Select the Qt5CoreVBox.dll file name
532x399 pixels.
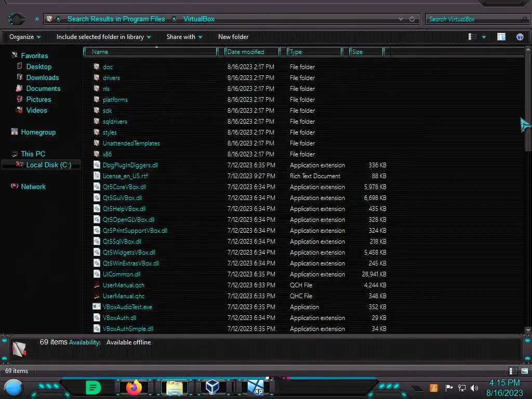coord(124,187)
